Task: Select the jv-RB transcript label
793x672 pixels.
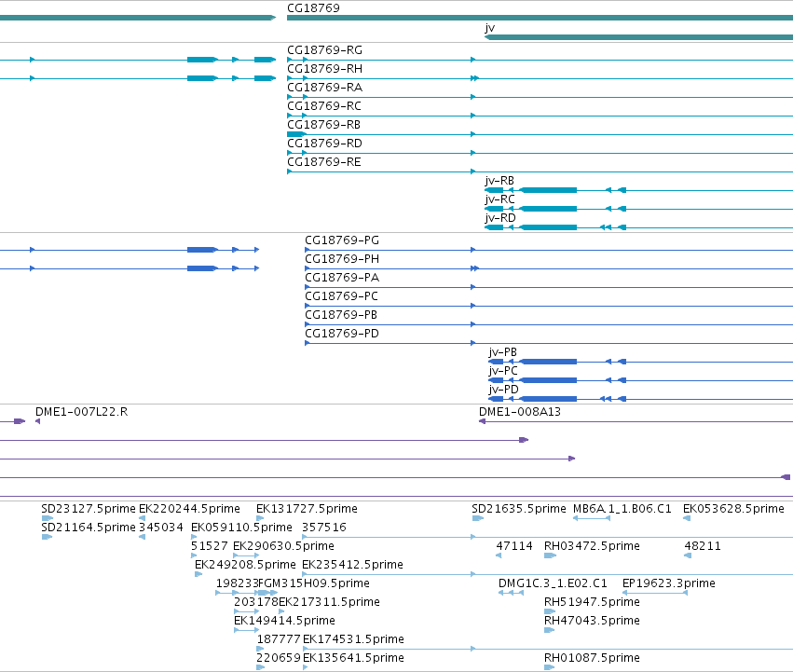Action: (499, 181)
